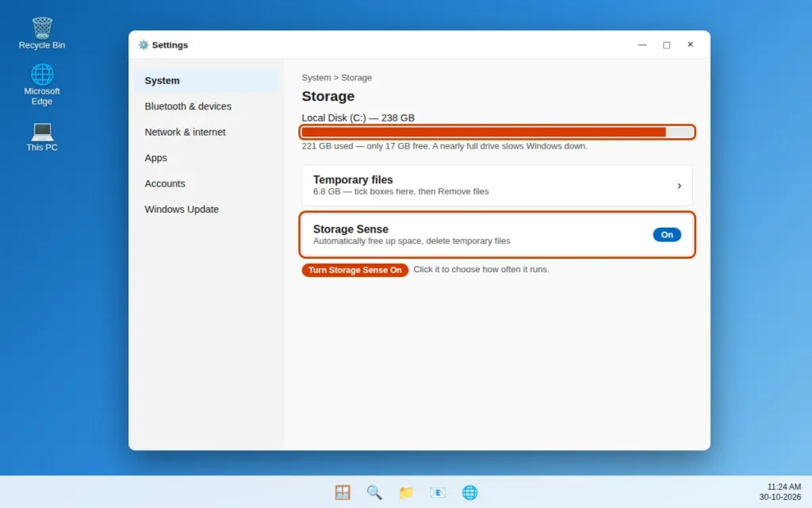Launch Microsoft Edge from the desktop
This screenshot has height=508, width=812.
(x=42, y=84)
